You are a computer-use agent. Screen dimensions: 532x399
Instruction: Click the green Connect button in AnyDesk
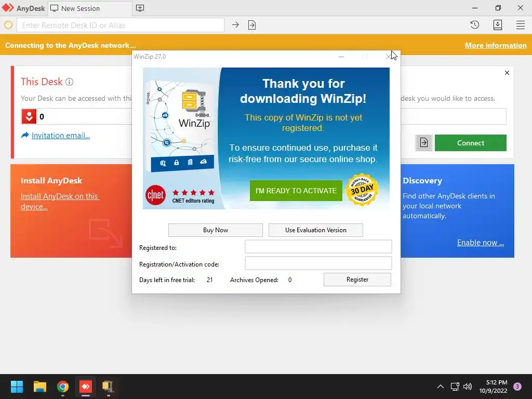pyautogui.click(x=471, y=143)
